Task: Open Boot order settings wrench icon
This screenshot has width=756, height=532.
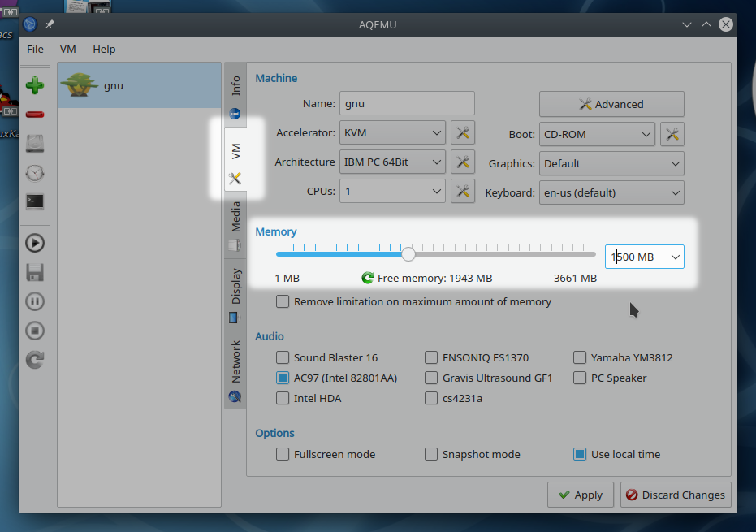Action: (672, 134)
